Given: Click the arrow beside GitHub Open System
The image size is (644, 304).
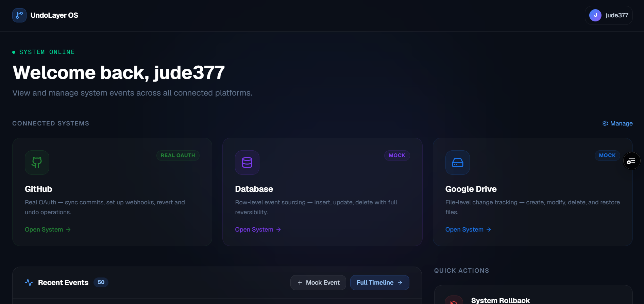Looking at the screenshot, I should [x=68, y=230].
